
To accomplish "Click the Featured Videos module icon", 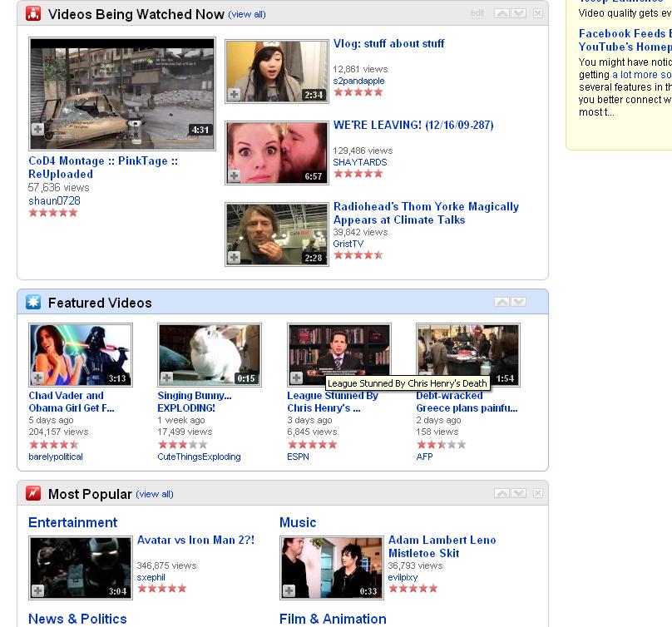I will [33, 302].
